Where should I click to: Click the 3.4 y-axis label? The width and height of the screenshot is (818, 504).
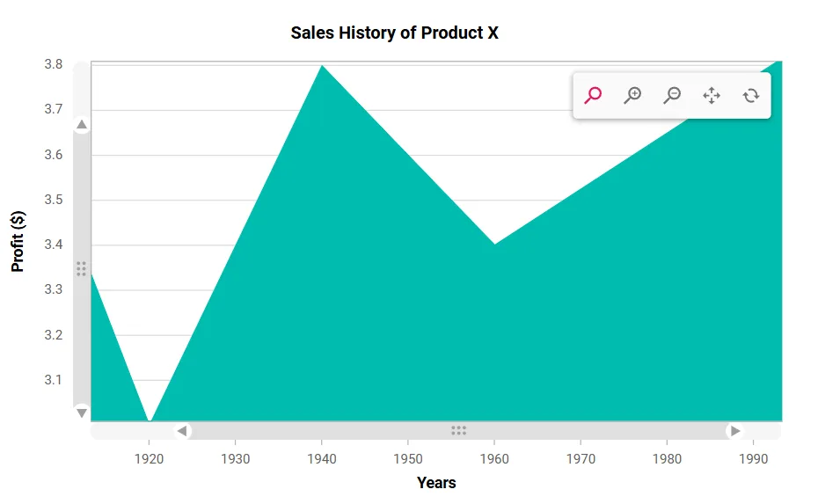pyautogui.click(x=53, y=245)
